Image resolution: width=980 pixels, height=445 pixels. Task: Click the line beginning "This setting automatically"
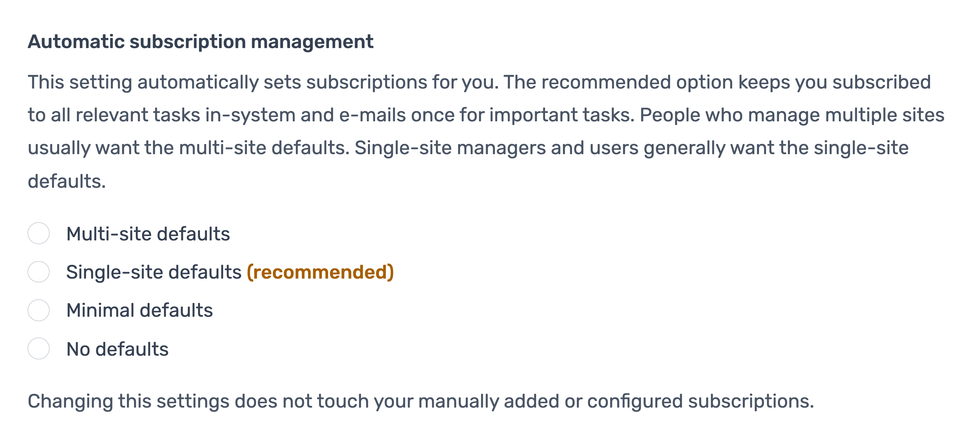tap(479, 82)
